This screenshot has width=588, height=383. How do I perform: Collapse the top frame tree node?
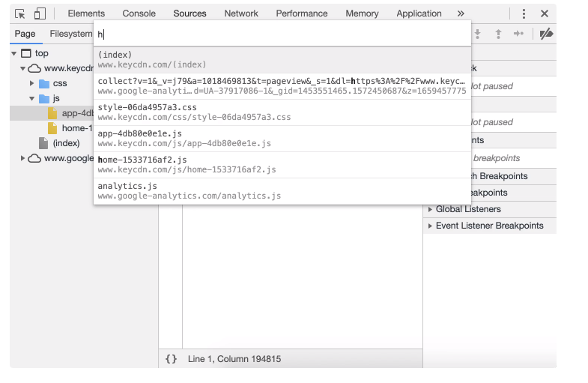click(14, 54)
